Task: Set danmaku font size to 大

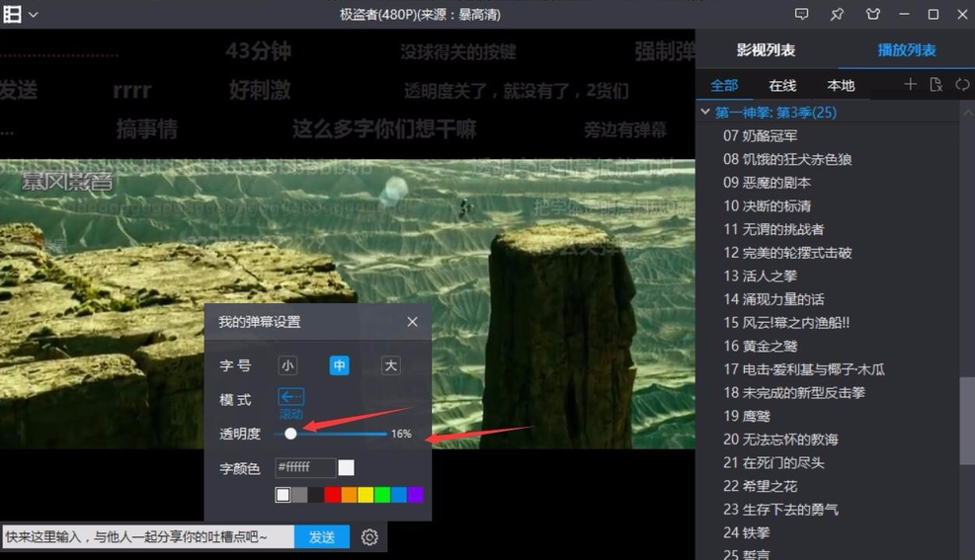Action: 390,365
